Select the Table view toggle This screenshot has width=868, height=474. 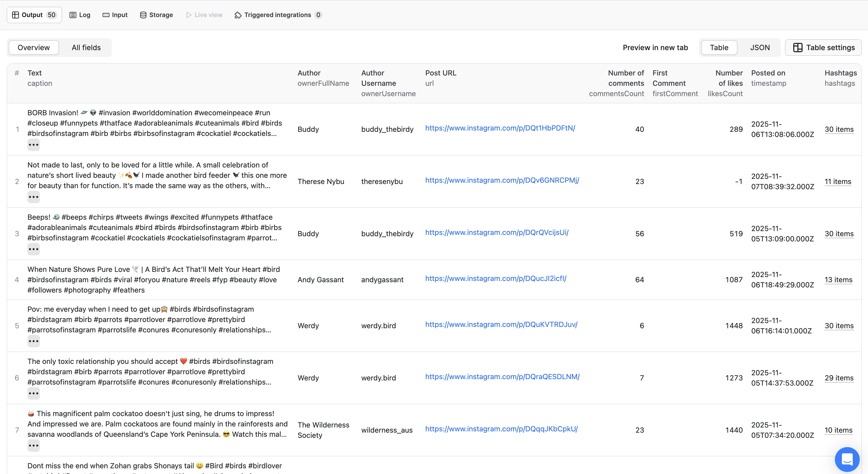719,48
